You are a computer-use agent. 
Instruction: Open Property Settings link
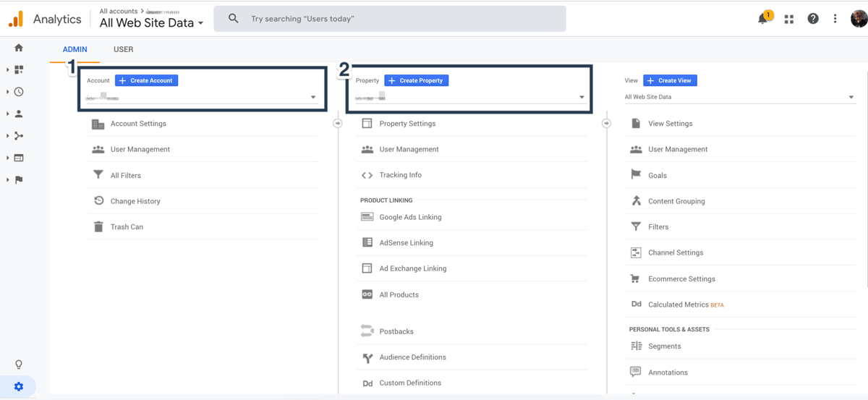pos(407,124)
